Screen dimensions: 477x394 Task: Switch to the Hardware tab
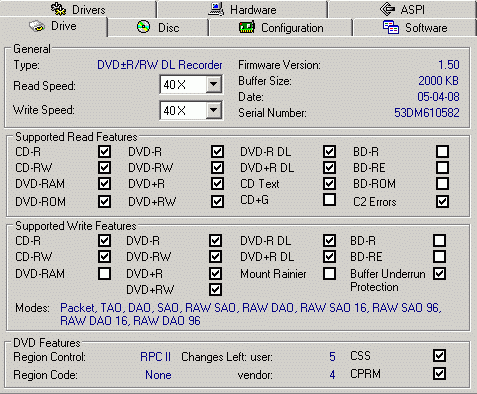[242, 9]
